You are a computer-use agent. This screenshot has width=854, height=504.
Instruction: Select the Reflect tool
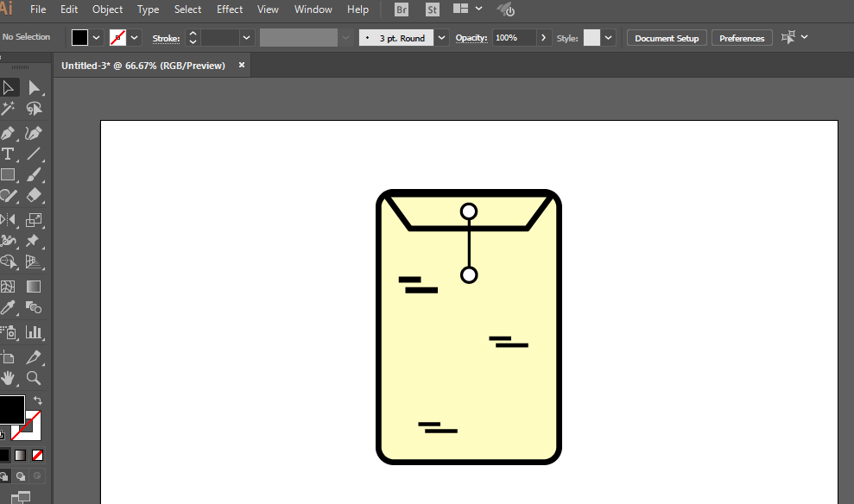click(8, 220)
